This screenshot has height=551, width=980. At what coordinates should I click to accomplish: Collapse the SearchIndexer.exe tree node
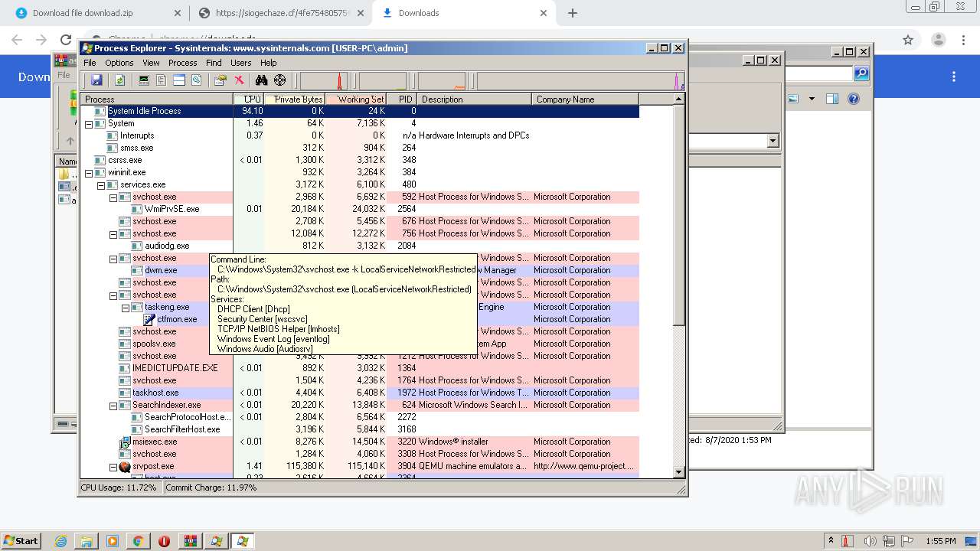pos(113,405)
